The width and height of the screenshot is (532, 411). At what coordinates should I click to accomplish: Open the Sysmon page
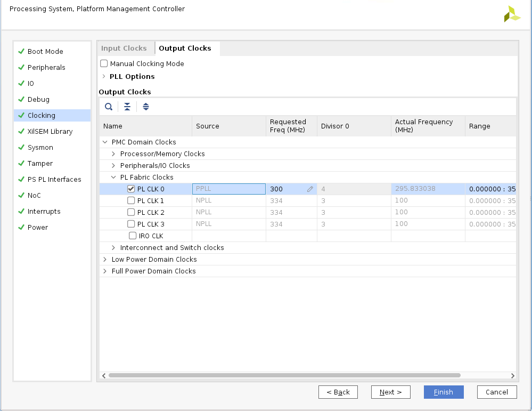click(40, 148)
